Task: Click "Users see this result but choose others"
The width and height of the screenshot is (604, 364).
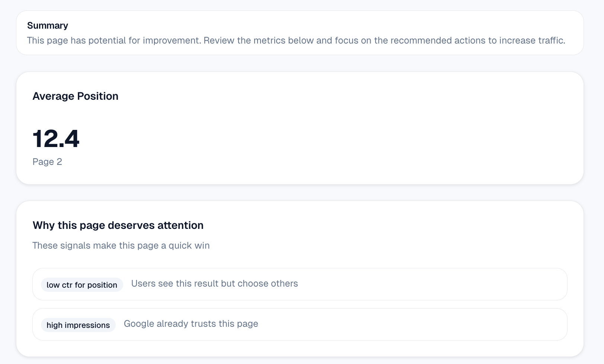Action: [x=214, y=284]
